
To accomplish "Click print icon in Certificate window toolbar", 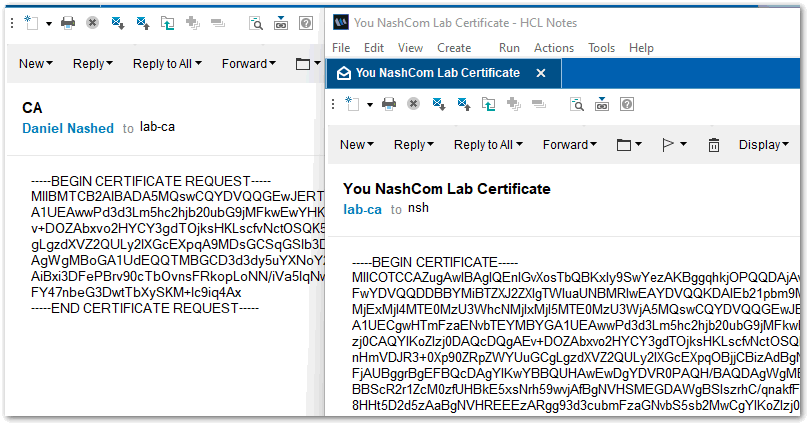I will click(x=389, y=104).
